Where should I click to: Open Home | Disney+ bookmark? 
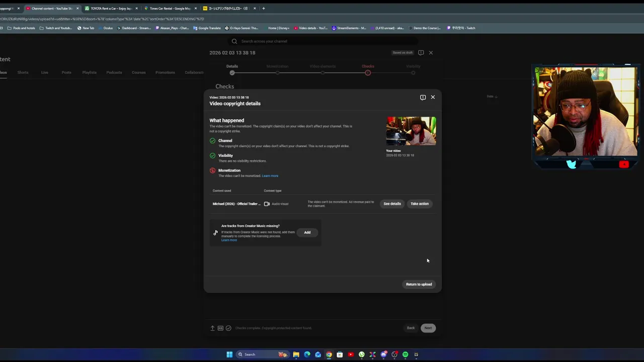276,28
